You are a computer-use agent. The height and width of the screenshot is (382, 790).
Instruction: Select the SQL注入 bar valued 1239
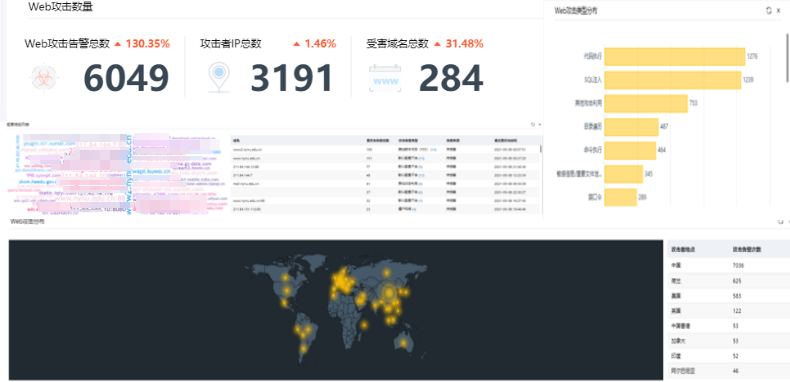(x=672, y=80)
